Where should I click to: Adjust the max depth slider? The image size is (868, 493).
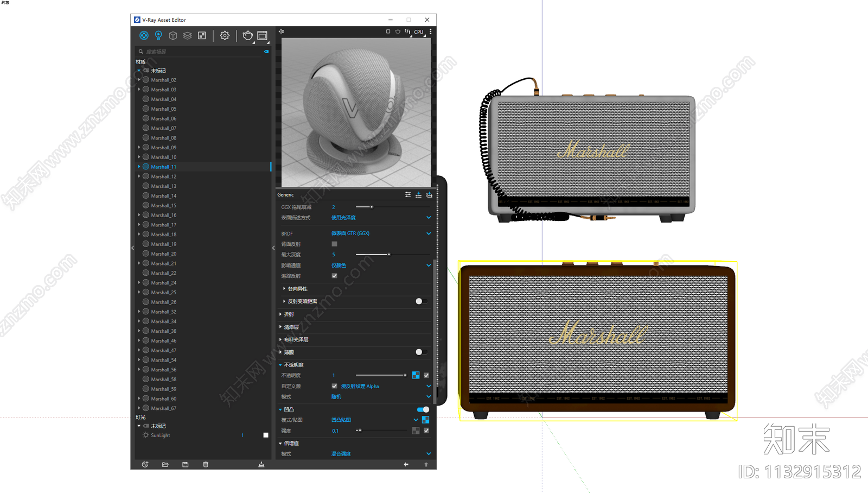pos(393,255)
